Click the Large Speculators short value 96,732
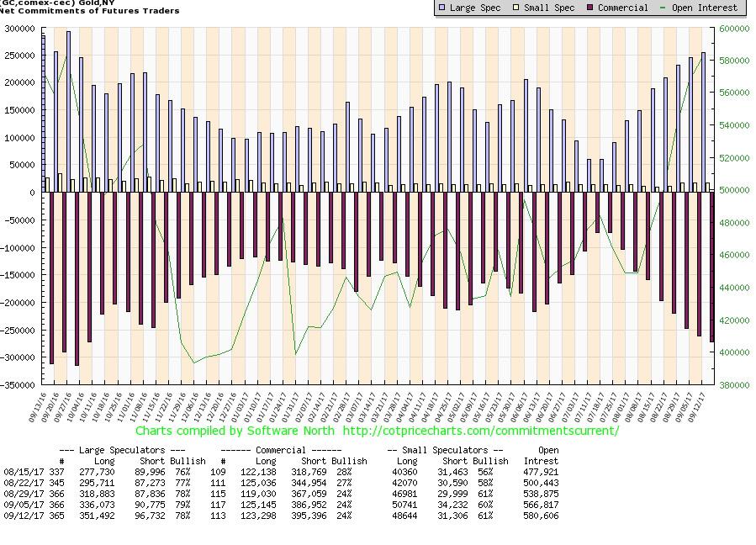 [x=150, y=516]
